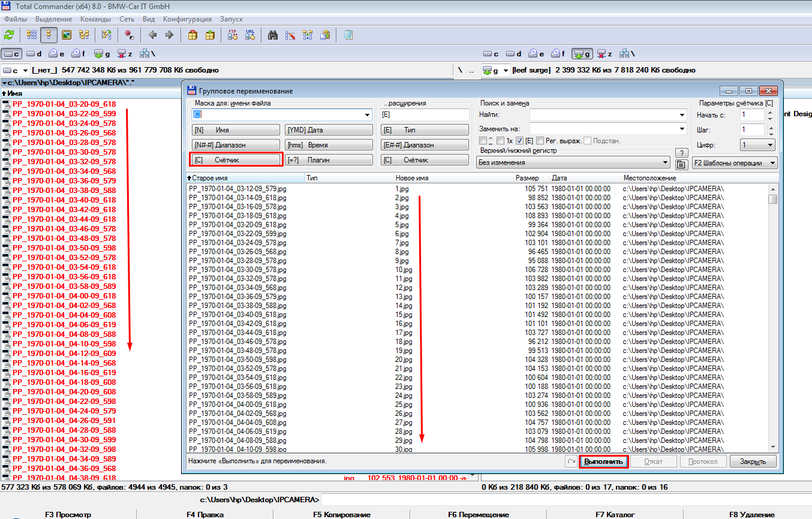This screenshot has width=812, height=519.
Task: Click the Выполнить button
Action: [603, 461]
